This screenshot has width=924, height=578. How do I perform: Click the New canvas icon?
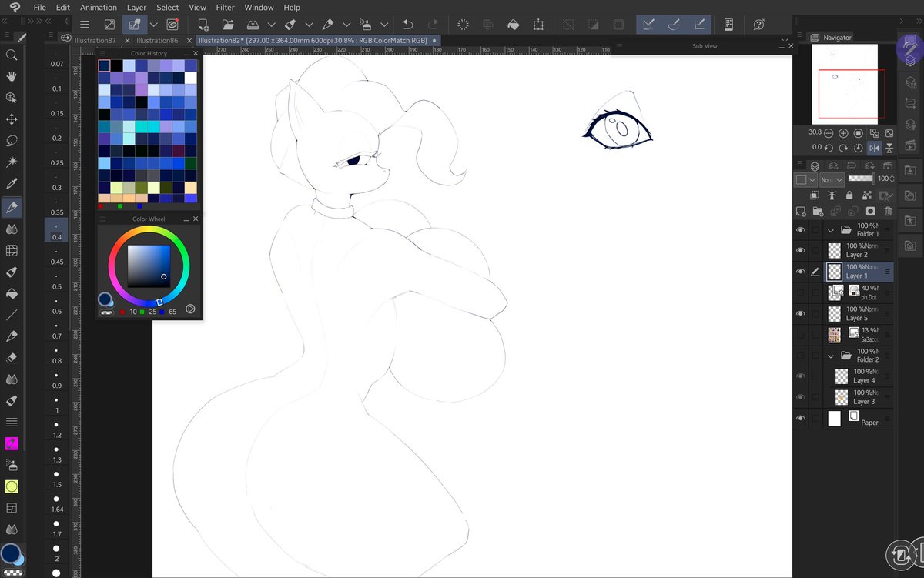pos(203,25)
